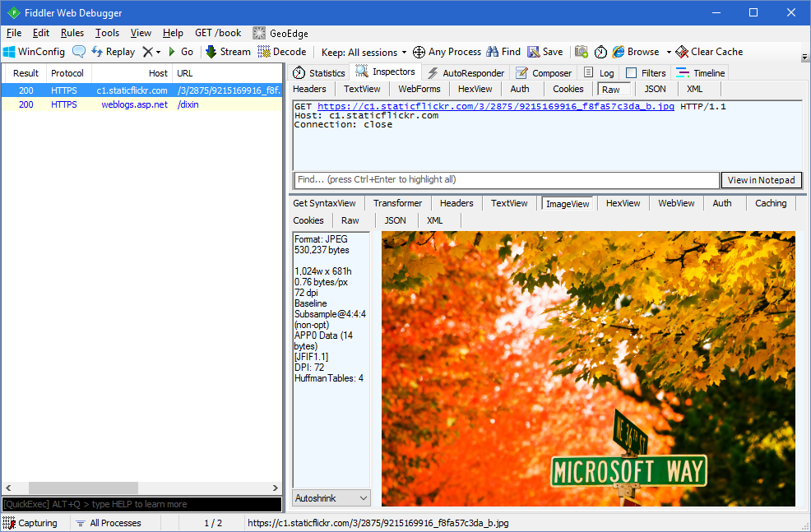Click the GeoEdge icon in menu bar

pos(259,33)
